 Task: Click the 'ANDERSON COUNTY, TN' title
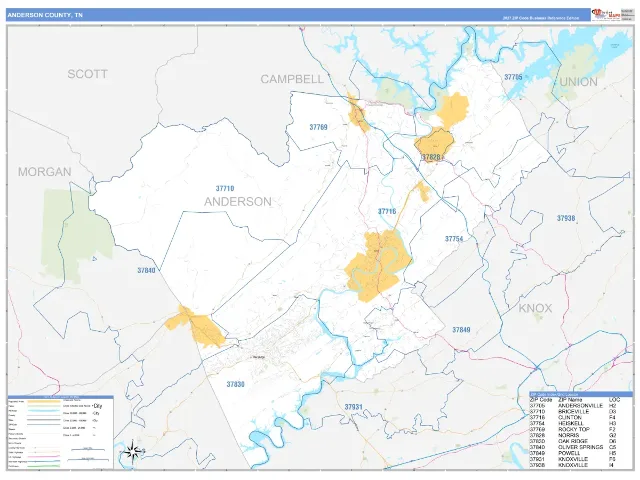coord(45,15)
